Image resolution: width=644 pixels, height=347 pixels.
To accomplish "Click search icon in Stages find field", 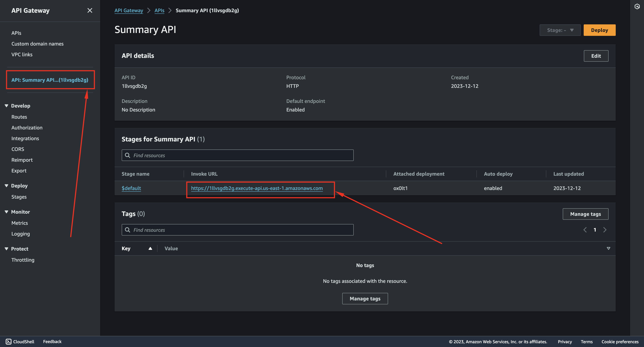I will pyautogui.click(x=127, y=155).
